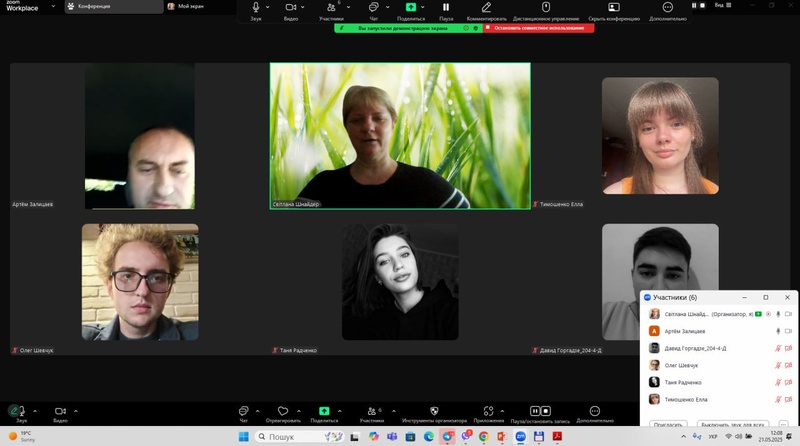Toggle bottom toolbar Звук microphone
This screenshot has height=446, width=800.
tap(20, 411)
